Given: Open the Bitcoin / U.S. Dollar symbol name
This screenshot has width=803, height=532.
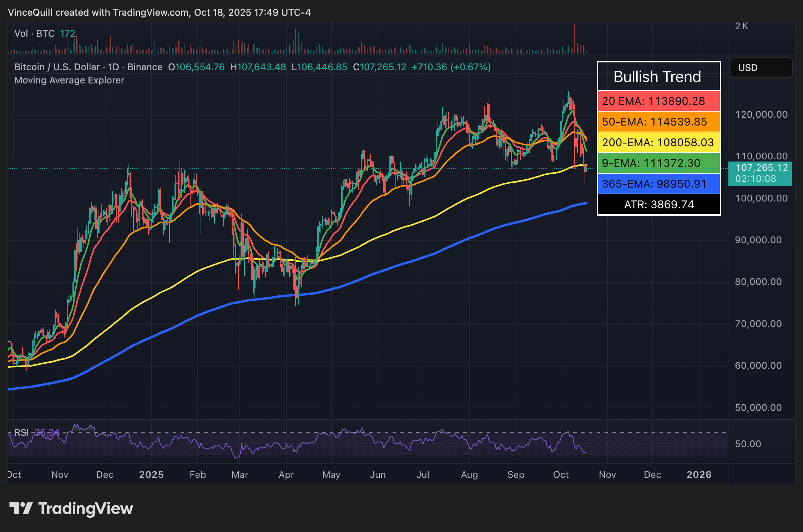Looking at the screenshot, I should pyautogui.click(x=57, y=67).
